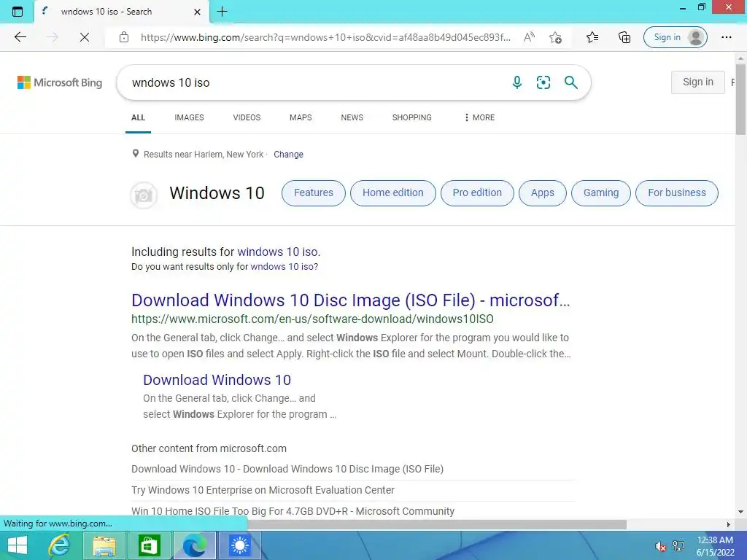Open the Favorites list icon
The height and width of the screenshot is (560, 747).
[592, 37]
